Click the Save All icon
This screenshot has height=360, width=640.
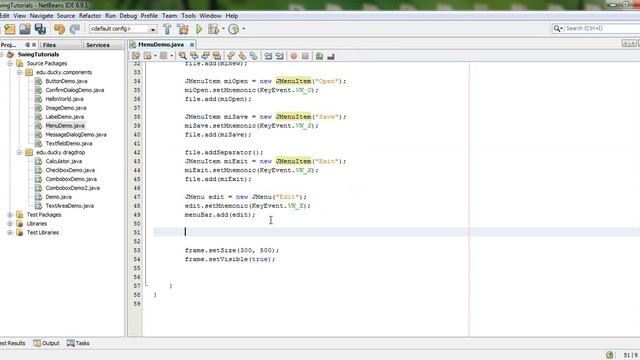coord(40,29)
